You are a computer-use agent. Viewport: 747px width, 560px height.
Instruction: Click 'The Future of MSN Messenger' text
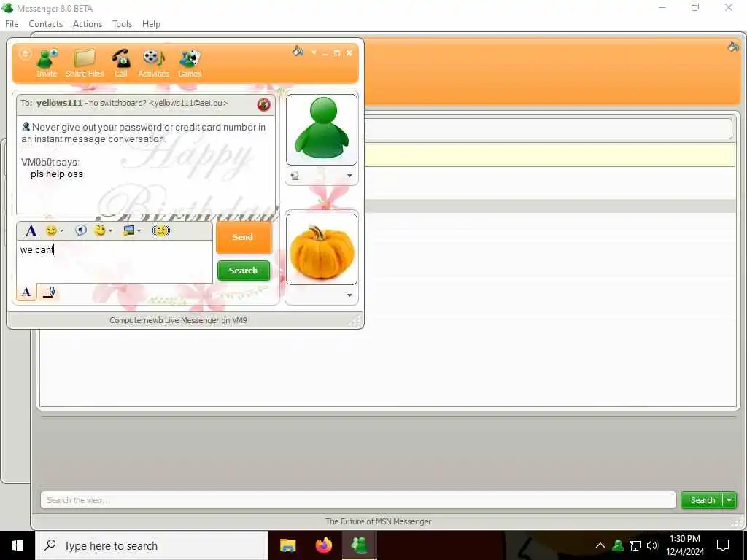[x=379, y=521]
